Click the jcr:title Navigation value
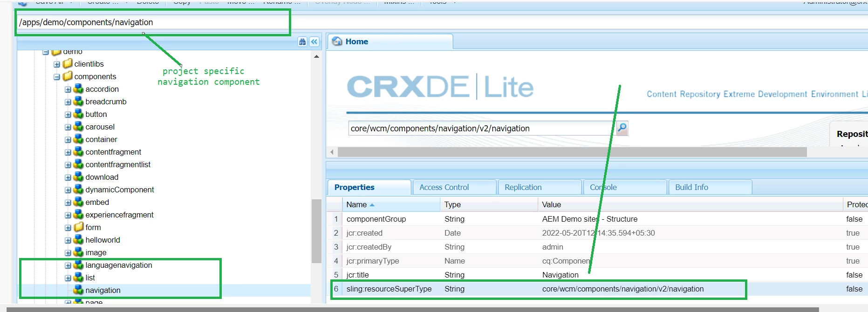This screenshot has height=312, width=868. [560, 275]
